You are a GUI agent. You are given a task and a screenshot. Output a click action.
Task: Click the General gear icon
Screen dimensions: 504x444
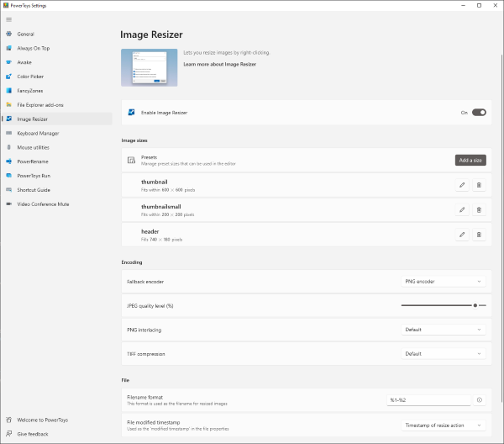click(9, 34)
